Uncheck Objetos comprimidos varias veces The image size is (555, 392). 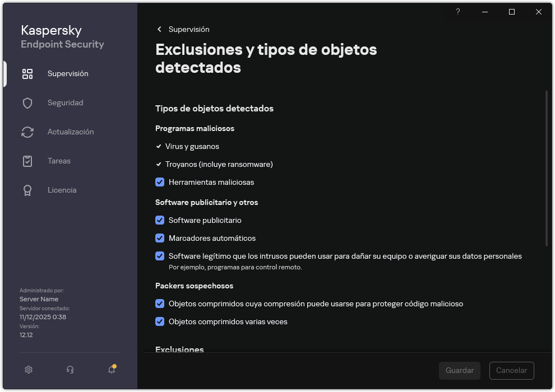[160, 321]
